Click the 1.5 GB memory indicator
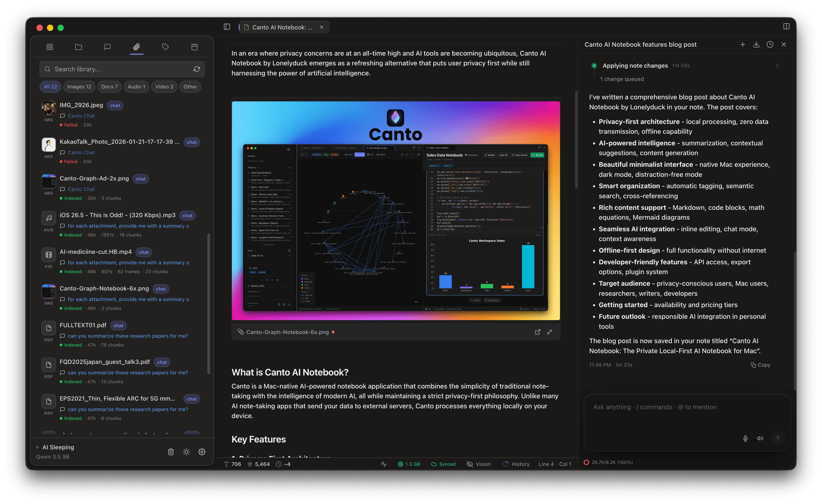The width and height of the screenshot is (822, 504). pos(409,464)
